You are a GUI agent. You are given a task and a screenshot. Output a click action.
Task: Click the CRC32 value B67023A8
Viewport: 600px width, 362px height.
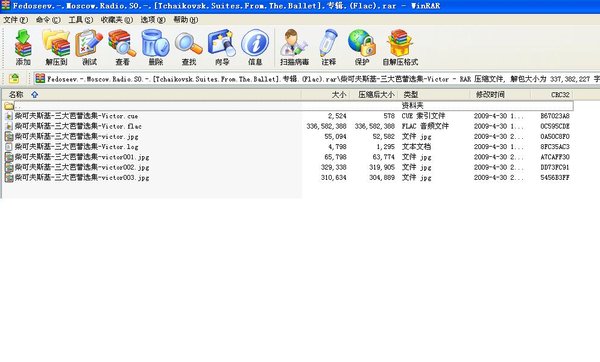pyautogui.click(x=555, y=116)
